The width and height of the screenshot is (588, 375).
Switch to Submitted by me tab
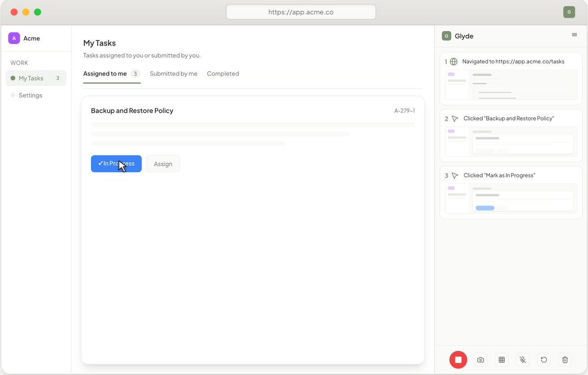(173, 74)
